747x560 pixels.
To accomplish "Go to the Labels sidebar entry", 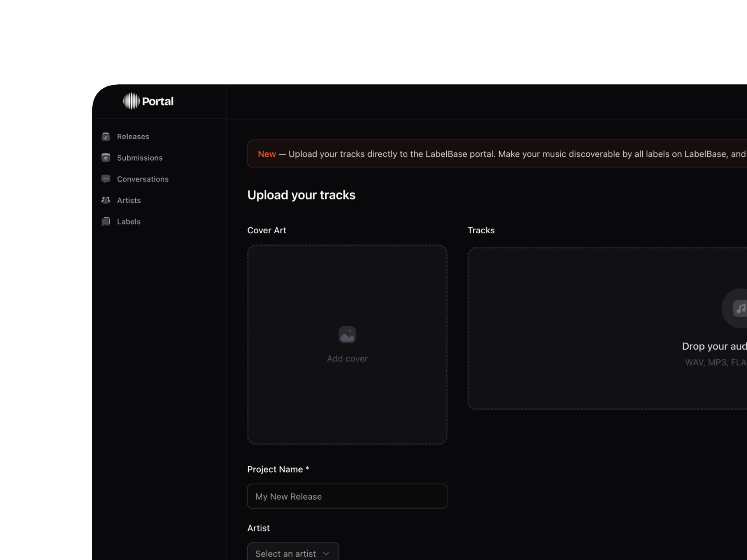I will pyautogui.click(x=128, y=221).
